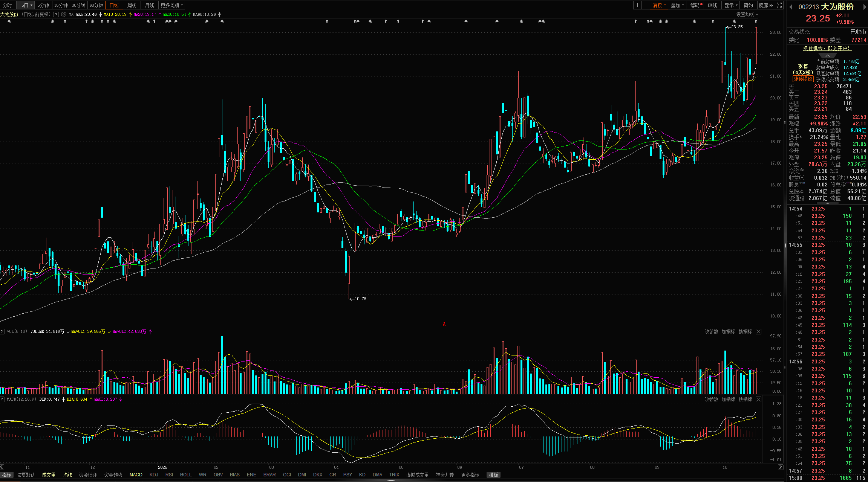Switch to the 周线 weekly tab
This screenshot has height=482, width=868.
click(132, 5)
